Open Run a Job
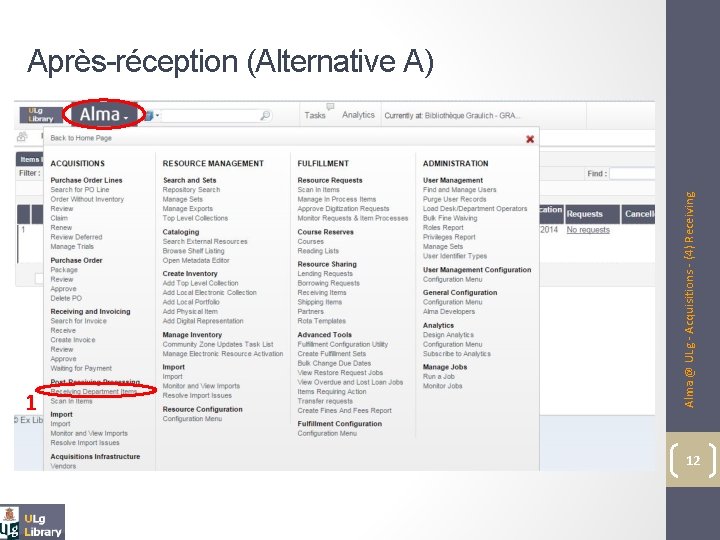720x540 pixels. point(439,377)
